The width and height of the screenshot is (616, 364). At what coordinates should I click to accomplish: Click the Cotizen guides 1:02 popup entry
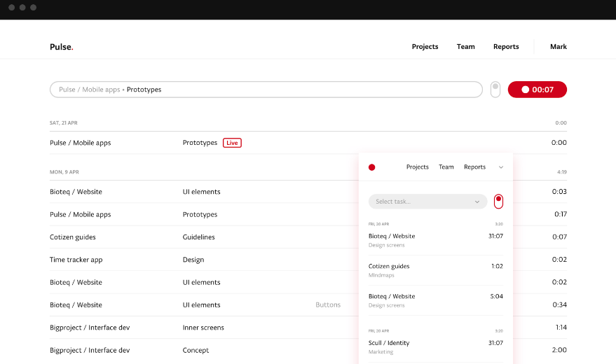[434, 270]
